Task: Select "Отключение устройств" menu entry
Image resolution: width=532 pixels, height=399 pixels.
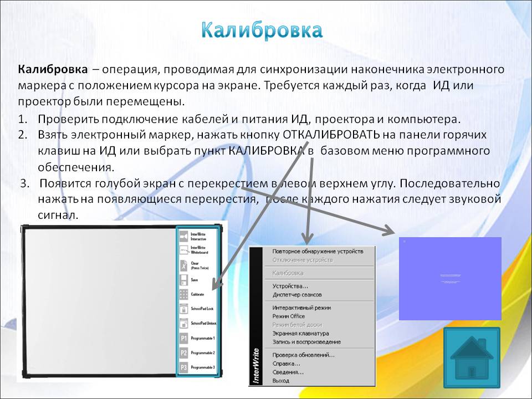Action: click(x=303, y=260)
